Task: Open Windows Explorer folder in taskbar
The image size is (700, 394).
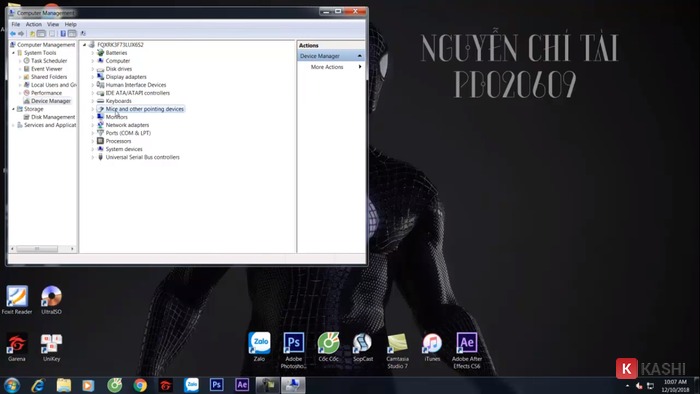Action: (x=63, y=385)
